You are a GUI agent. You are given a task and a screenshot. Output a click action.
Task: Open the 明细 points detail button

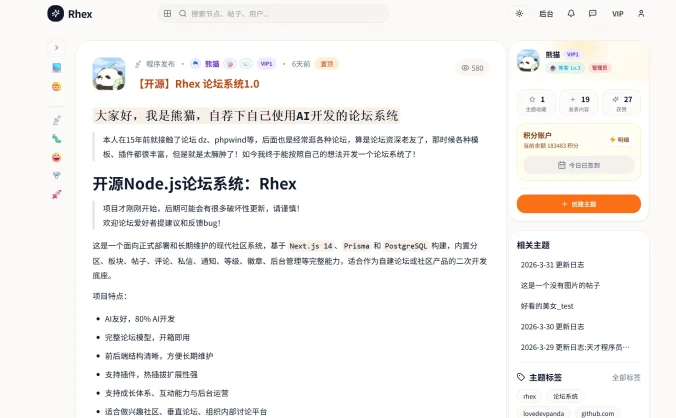620,140
